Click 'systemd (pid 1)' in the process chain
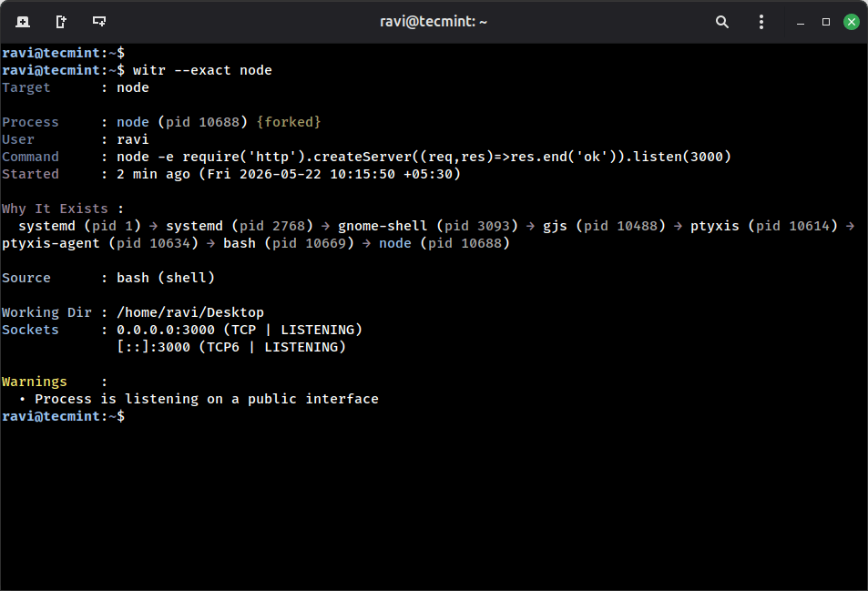The height and width of the screenshot is (591, 868). (x=80, y=226)
